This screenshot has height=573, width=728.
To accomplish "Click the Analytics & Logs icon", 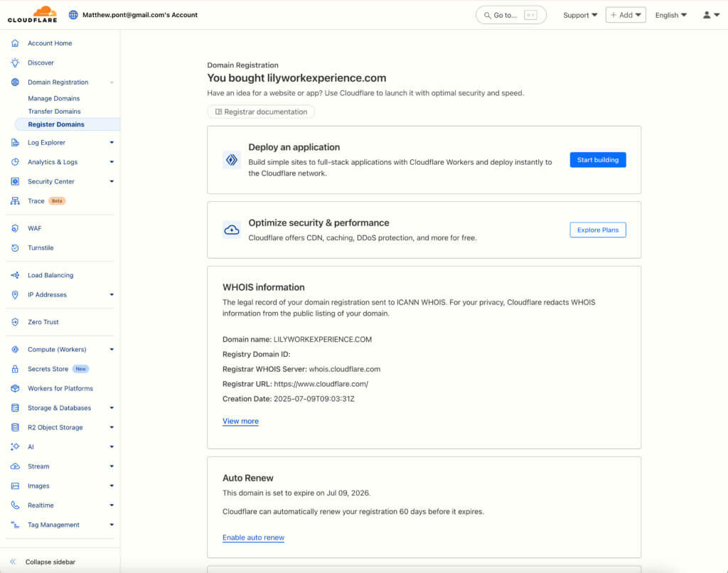I will (x=15, y=162).
